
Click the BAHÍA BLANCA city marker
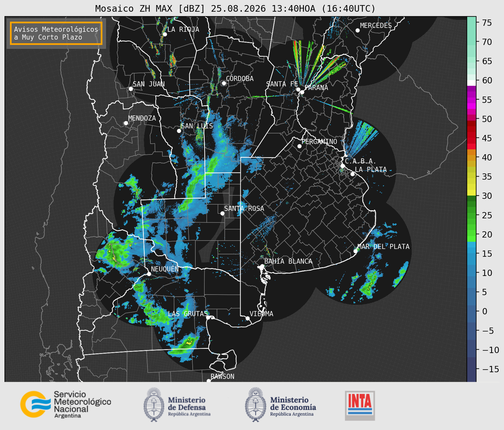262,266
